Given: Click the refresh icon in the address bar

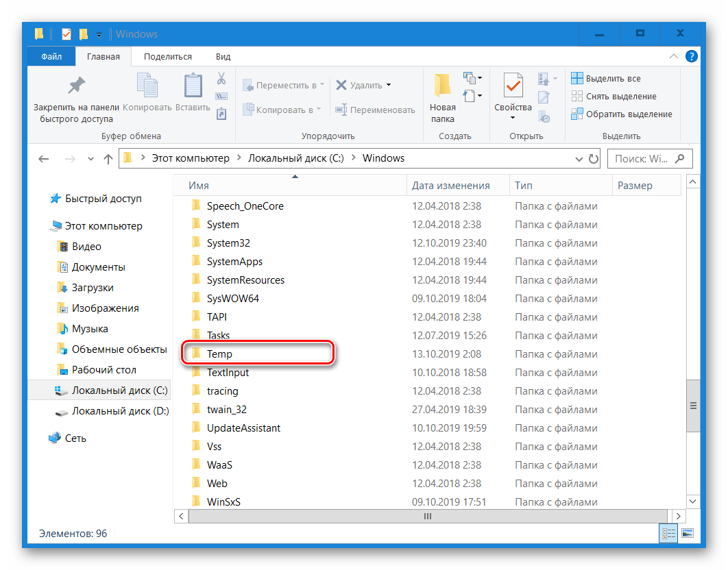Looking at the screenshot, I should coord(594,158).
